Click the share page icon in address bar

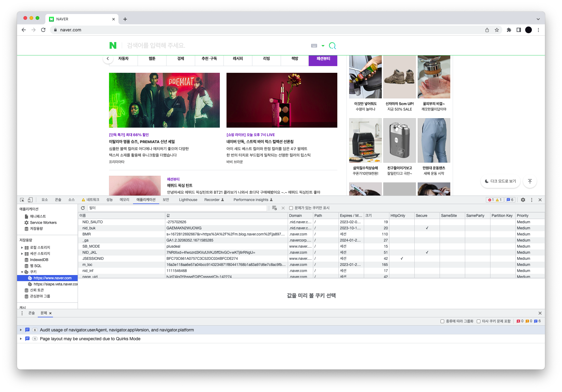(x=487, y=30)
